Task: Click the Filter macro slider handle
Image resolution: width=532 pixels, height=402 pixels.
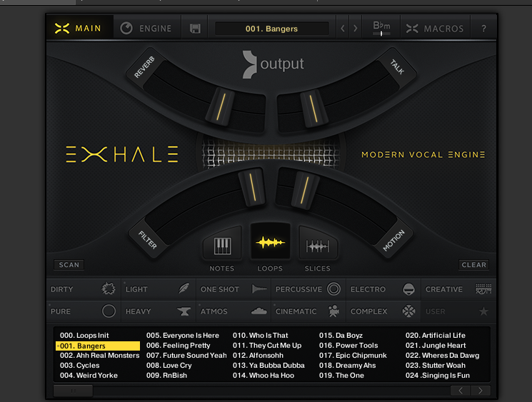Action: pyautogui.click(x=253, y=187)
